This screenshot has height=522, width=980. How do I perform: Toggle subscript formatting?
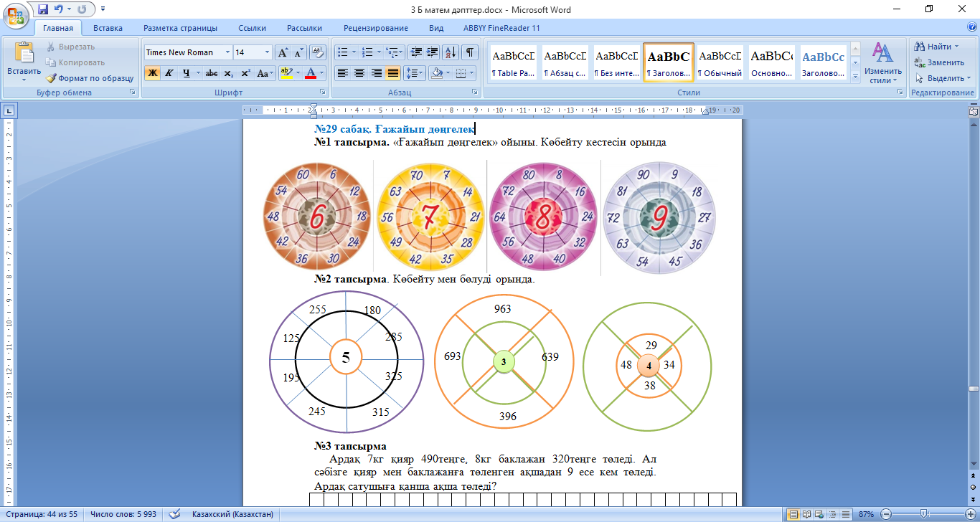click(229, 73)
